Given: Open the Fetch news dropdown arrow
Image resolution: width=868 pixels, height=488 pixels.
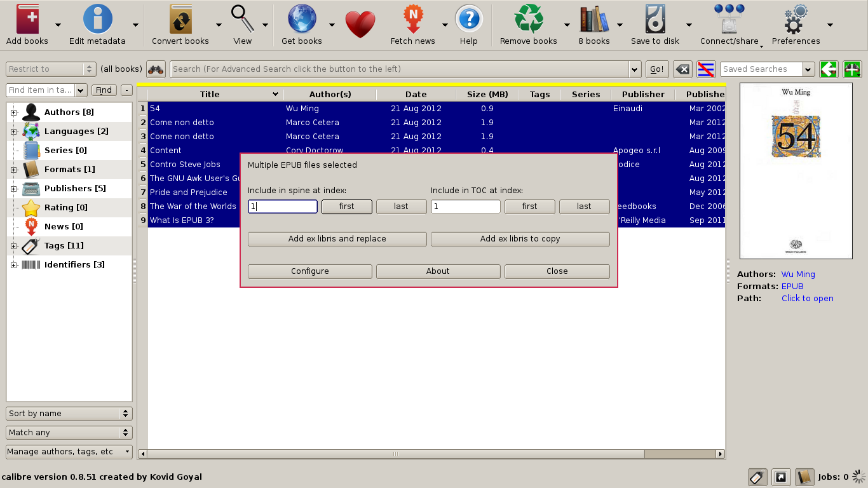Looking at the screenshot, I should coord(445,25).
